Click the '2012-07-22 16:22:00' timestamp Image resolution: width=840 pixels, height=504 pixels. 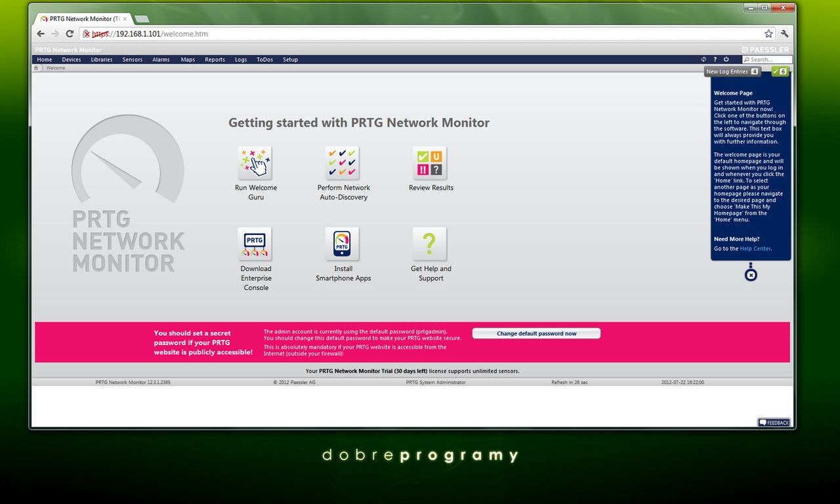tap(682, 382)
